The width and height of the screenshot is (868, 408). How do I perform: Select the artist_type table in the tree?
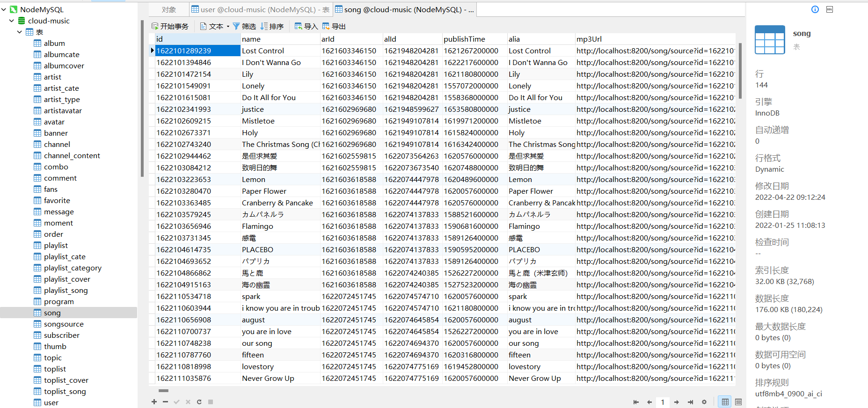pos(62,99)
